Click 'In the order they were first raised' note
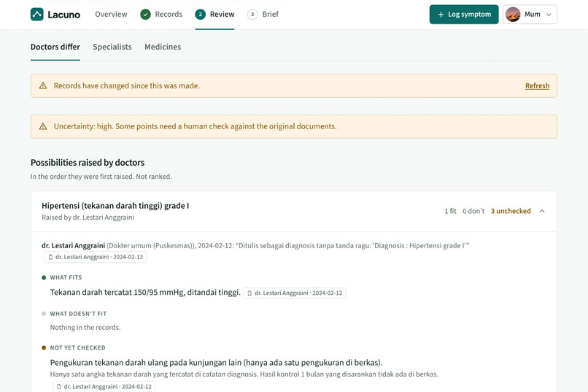588x392 pixels. point(101,177)
